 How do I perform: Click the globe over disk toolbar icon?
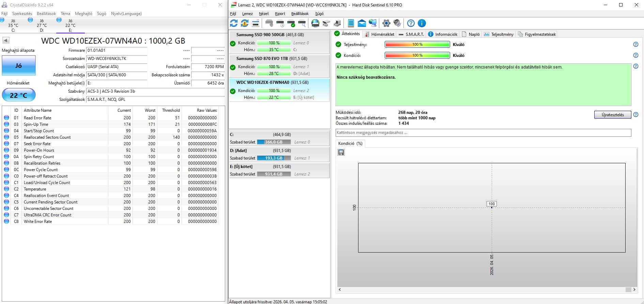[x=316, y=23]
